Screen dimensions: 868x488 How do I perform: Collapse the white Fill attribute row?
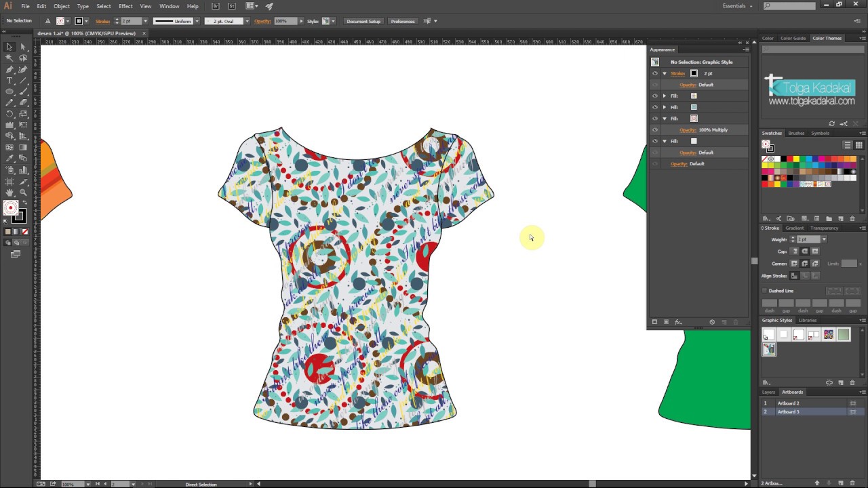[665, 141]
